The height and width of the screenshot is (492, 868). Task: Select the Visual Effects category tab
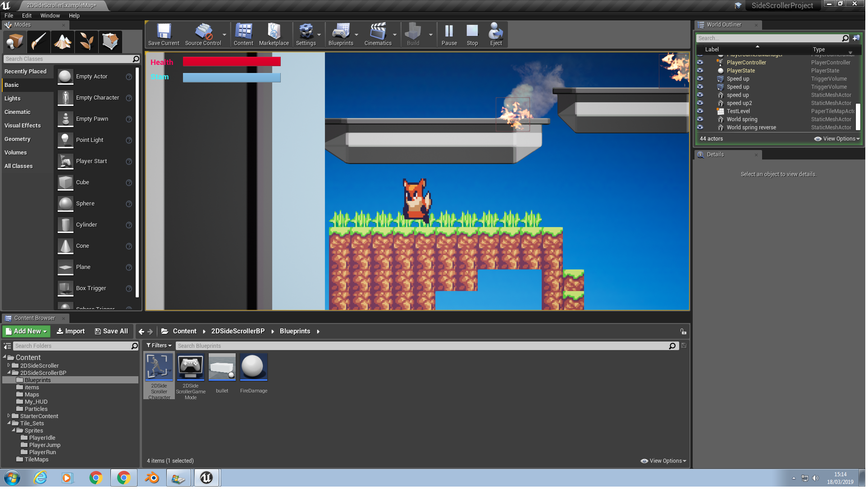click(23, 126)
